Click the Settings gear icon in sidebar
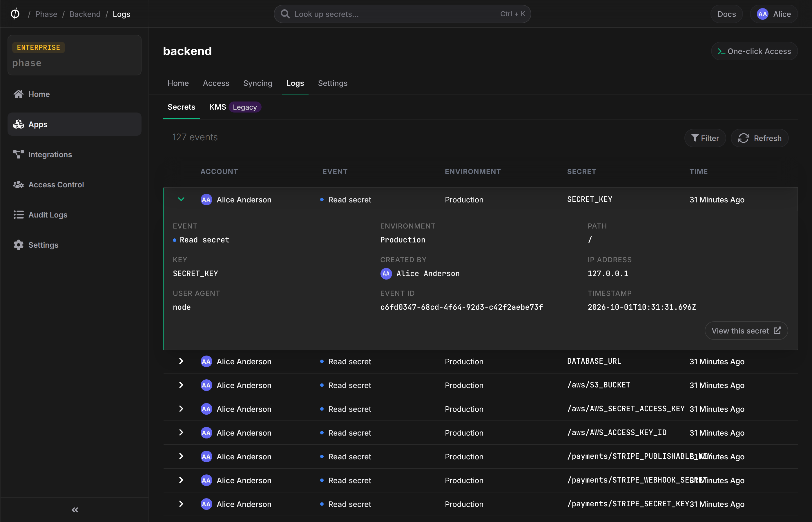This screenshot has width=812, height=522. tap(18, 245)
